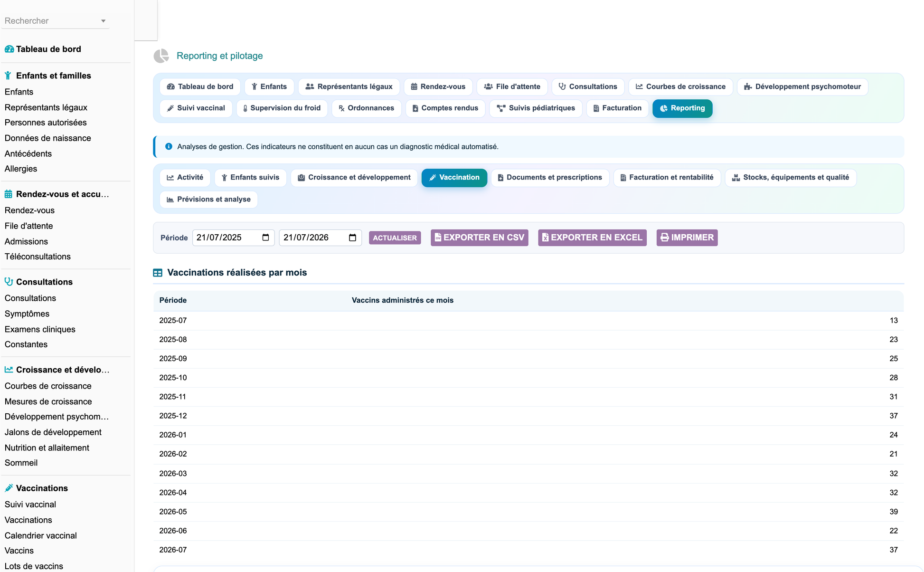Click the people icon on the File d'attente tab

[488, 86]
